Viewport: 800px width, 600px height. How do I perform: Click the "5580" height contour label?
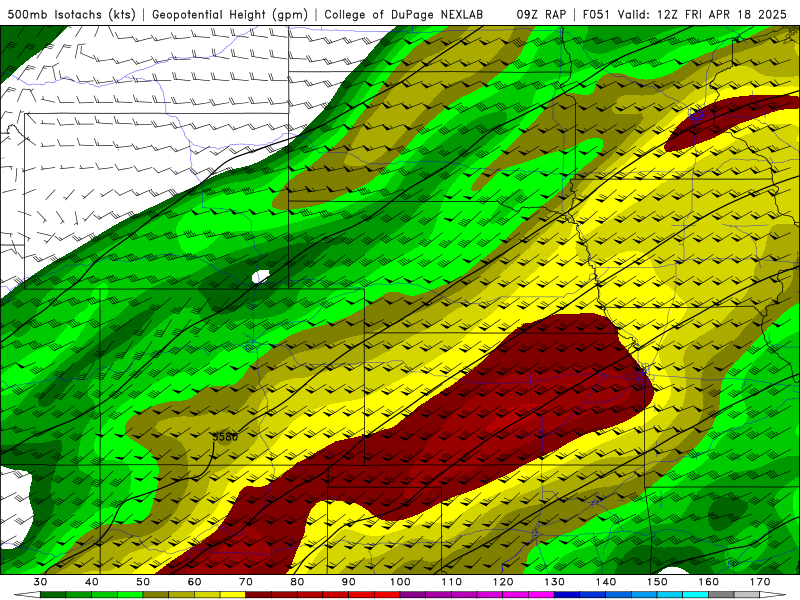[225, 437]
